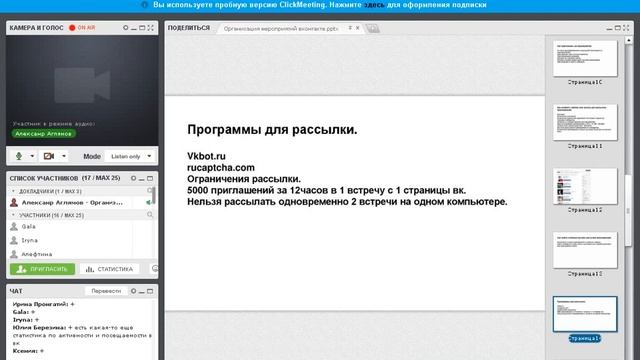Expand Камера и голос panel to fullscreen

(151, 28)
